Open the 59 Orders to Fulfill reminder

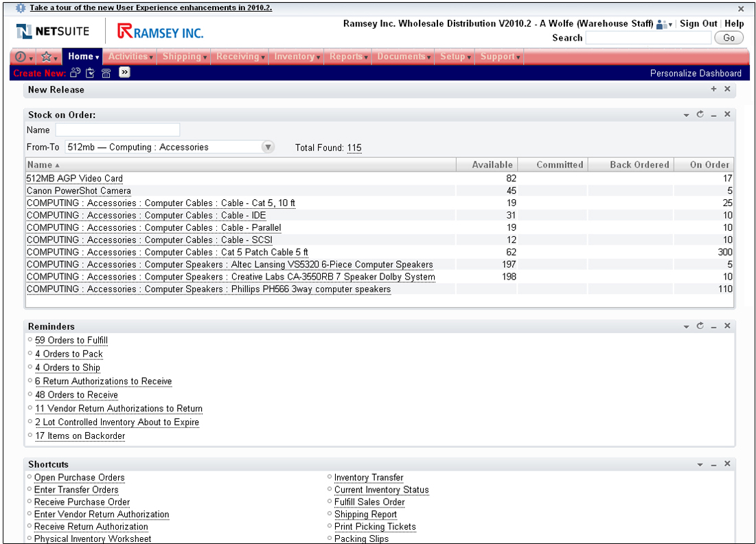tap(71, 341)
